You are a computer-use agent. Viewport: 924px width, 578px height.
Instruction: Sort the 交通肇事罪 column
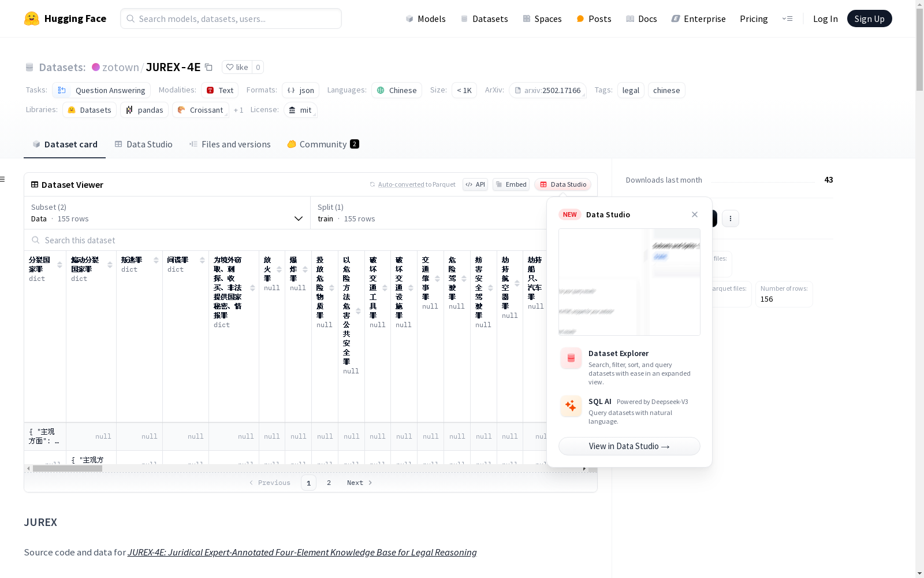tap(437, 279)
